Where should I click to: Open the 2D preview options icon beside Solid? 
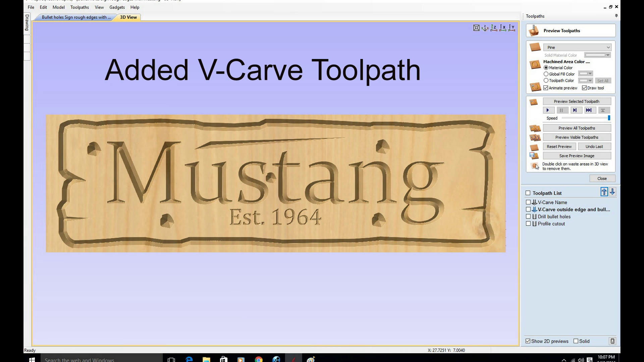[612, 341]
